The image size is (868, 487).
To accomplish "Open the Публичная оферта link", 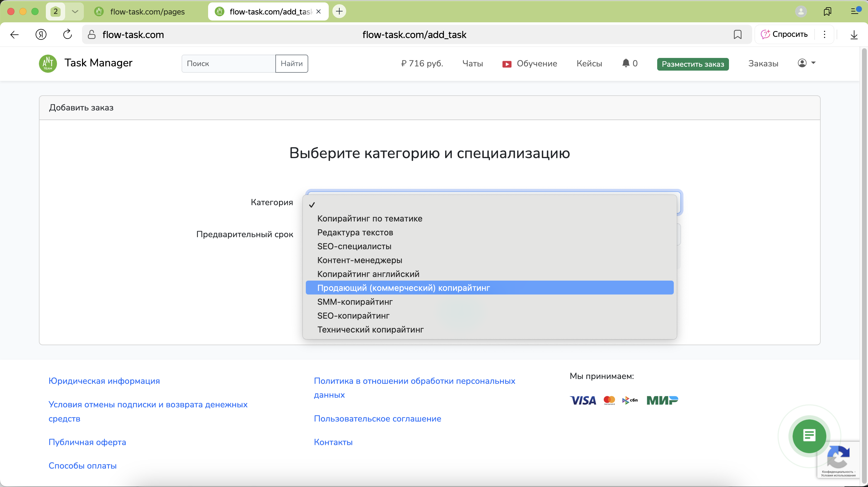I will 87,442.
